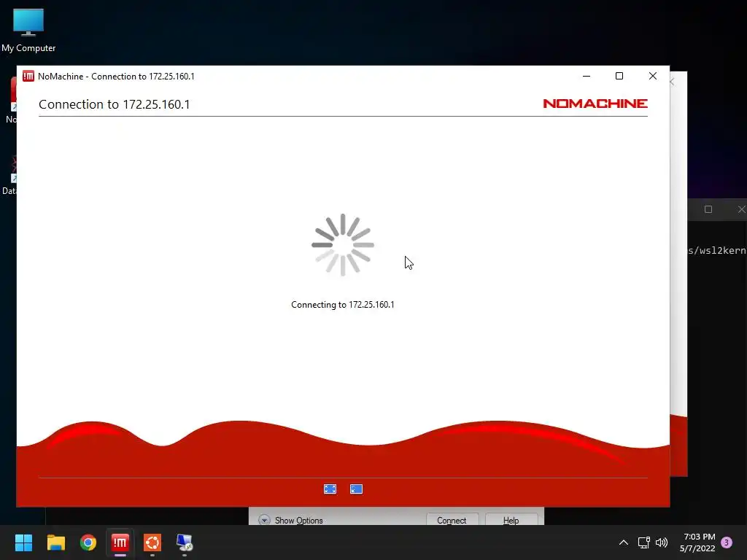Click the 'Connection to 172.25.160.1' heading
The height and width of the screenshot is (560, 747).
(x=115, y=104)
